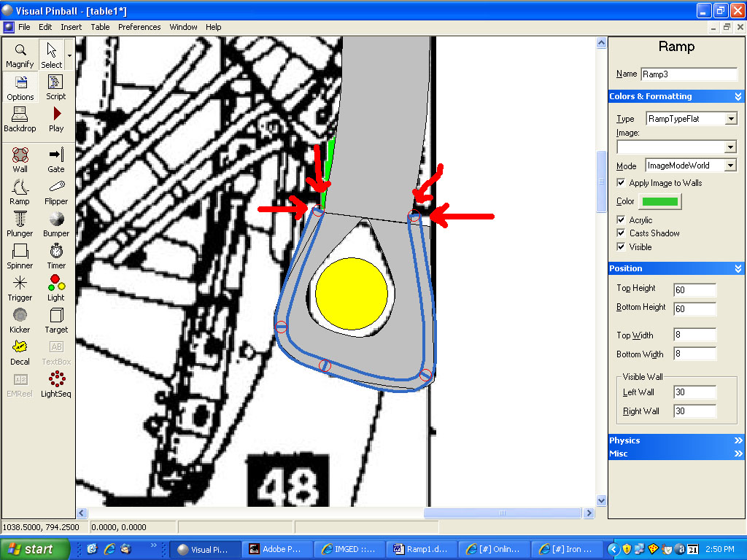Click the Top Height input field
747x560 pixels.
tap(694, 290)
